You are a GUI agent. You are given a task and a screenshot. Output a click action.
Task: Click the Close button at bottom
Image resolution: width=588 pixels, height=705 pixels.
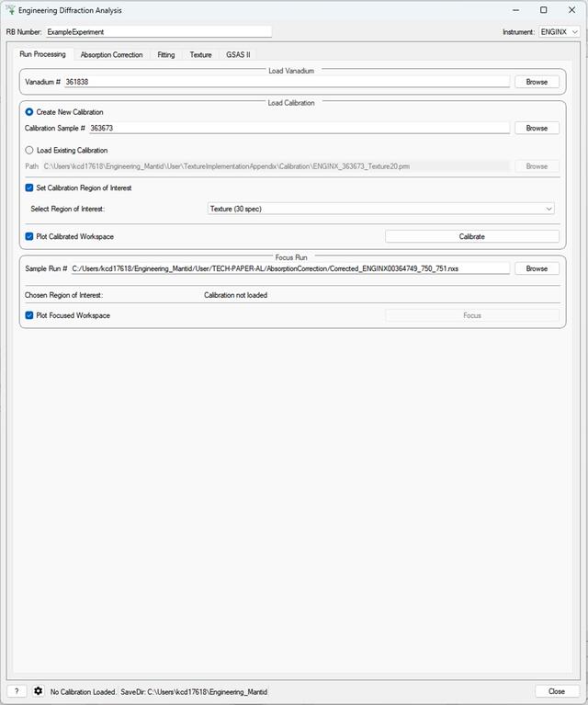pyautogui.click(x=557, y=691)
